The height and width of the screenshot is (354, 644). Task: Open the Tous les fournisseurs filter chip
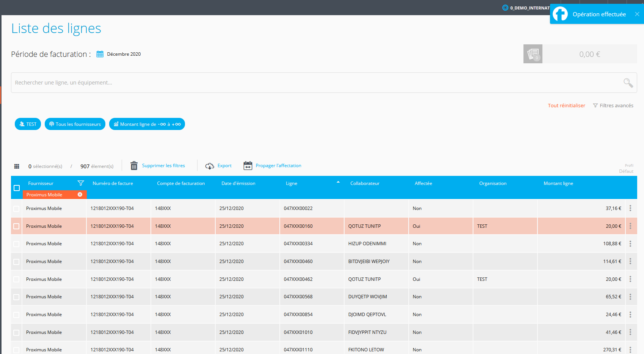[75, 124]
